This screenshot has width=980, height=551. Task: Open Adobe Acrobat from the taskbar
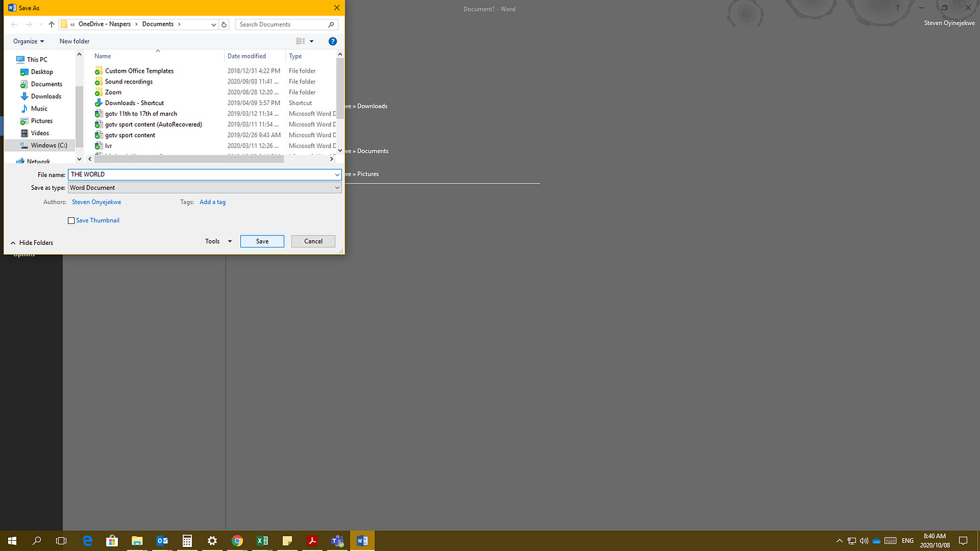click(312, 540)
